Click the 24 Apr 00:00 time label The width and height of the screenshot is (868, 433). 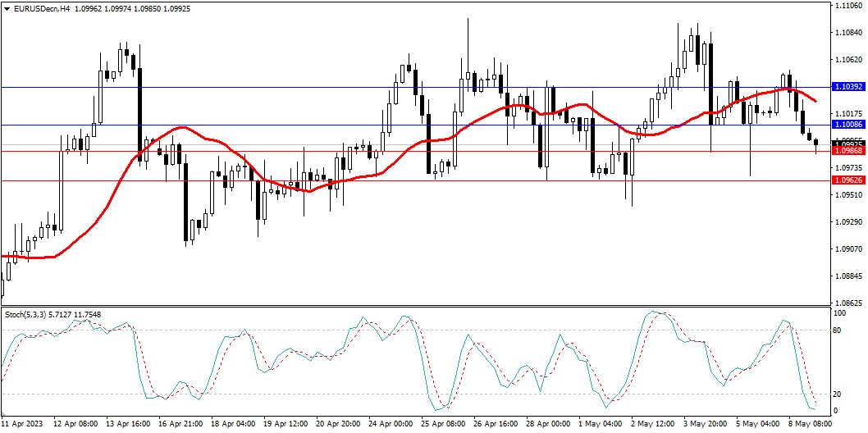391,424
